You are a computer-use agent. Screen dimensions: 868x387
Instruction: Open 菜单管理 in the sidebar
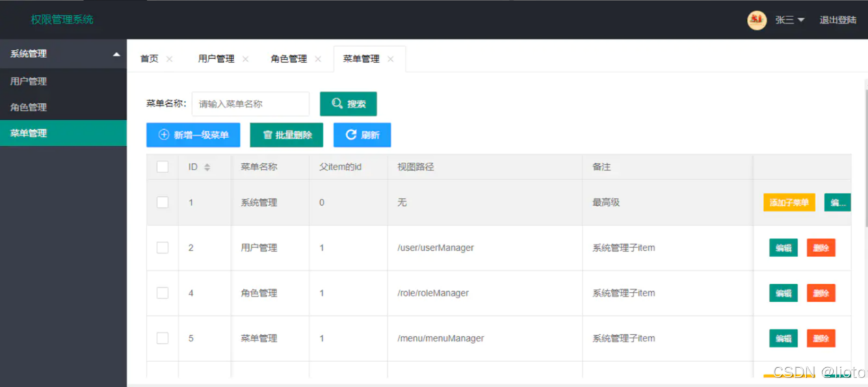tap(63, 133)
